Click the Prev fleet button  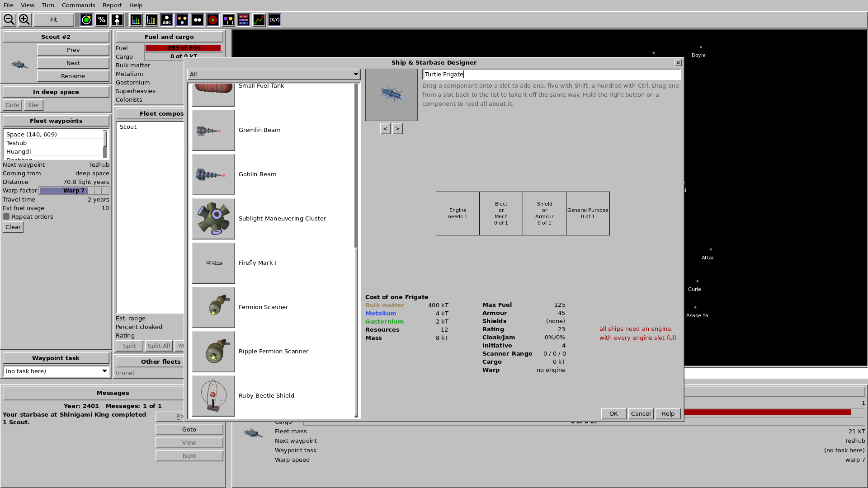tap(73, 50)
